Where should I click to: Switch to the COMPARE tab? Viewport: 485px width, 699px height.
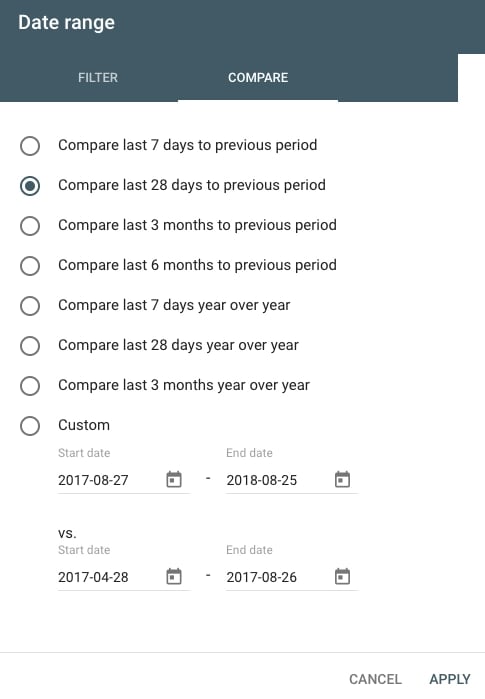click(258, 78)
